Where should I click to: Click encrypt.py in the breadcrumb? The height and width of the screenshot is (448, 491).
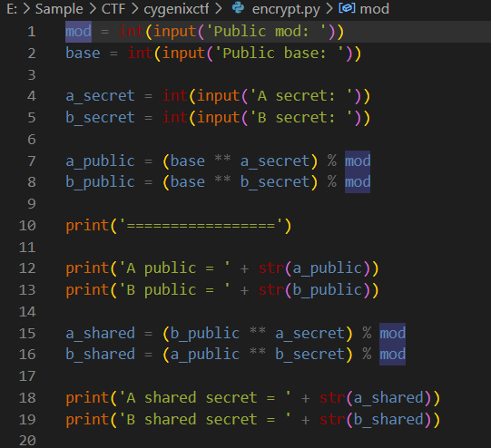click(286, 9)
